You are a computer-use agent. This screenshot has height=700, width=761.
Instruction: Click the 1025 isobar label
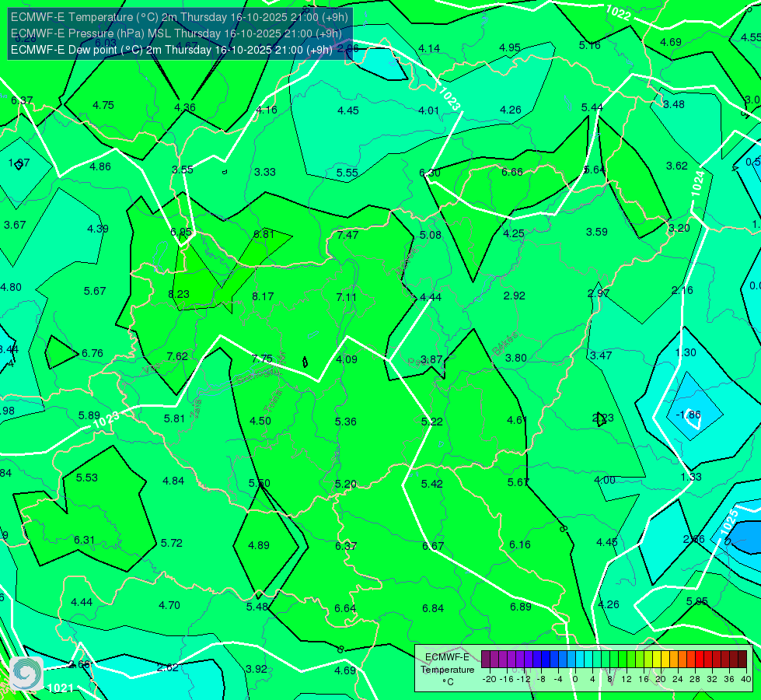[x=729, y=522]
